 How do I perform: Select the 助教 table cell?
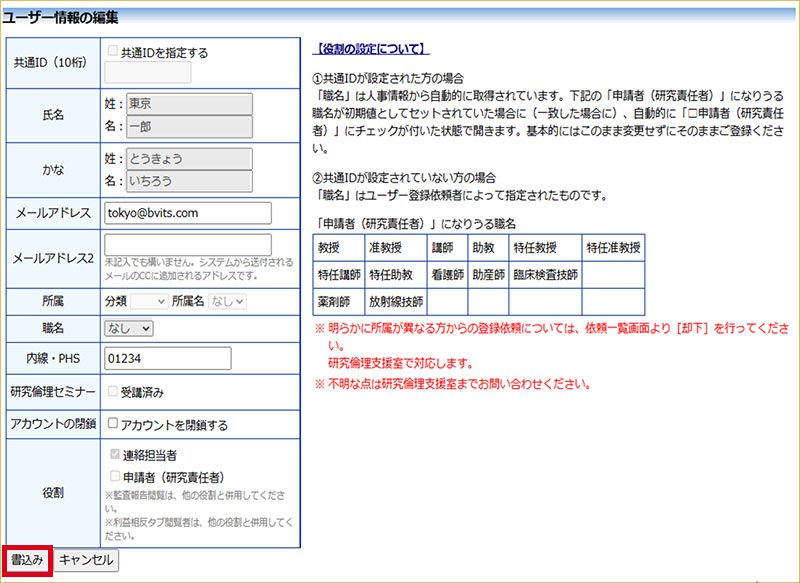pos(488,248)
